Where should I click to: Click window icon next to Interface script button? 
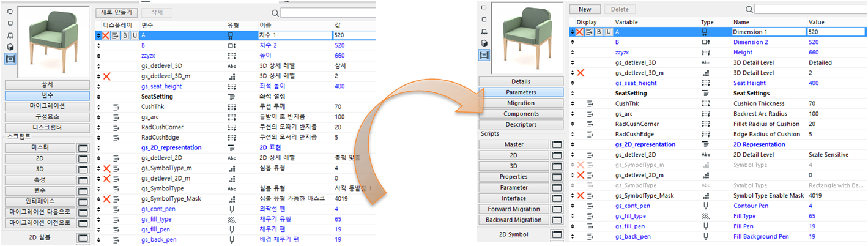(x=557, y=198)
